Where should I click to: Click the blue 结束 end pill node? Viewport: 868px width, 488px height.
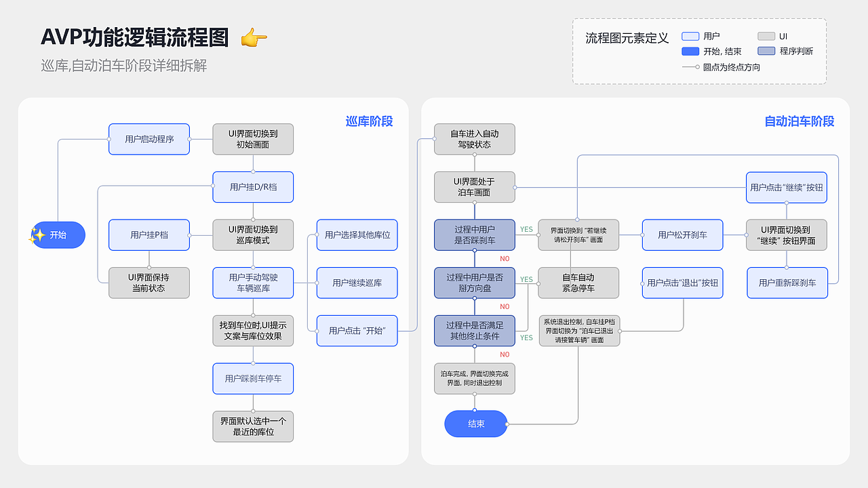click(x=475, y=424)
